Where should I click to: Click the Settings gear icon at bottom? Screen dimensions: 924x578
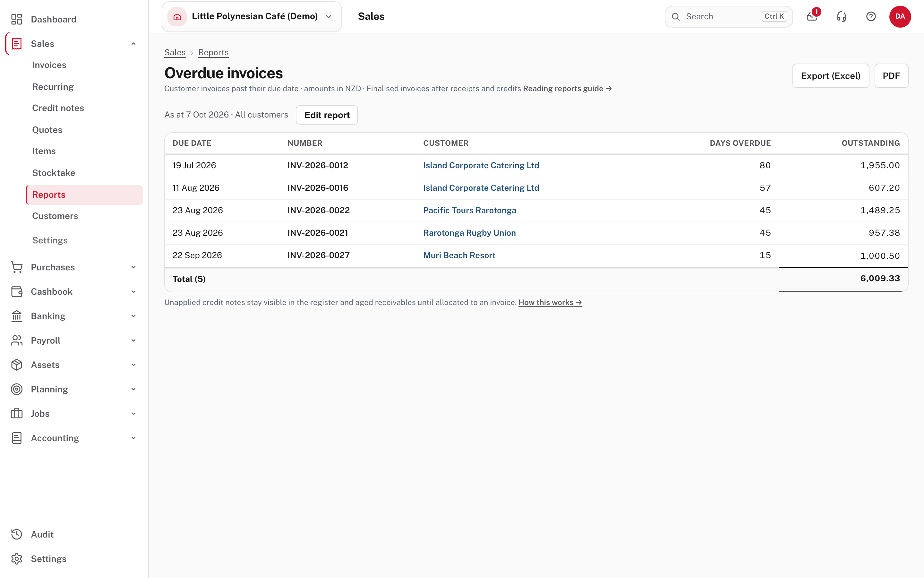click(x=16, y=559)
